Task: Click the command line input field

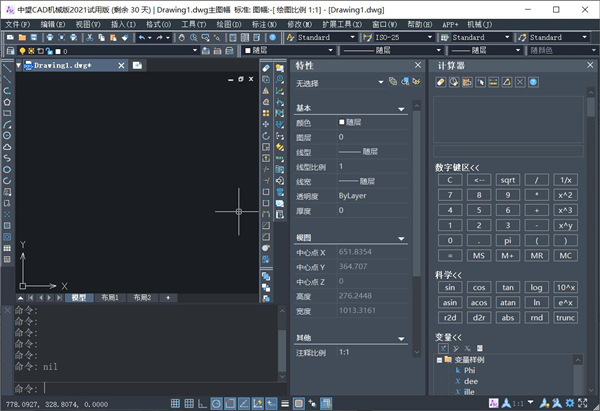Action: coord(150,387)
